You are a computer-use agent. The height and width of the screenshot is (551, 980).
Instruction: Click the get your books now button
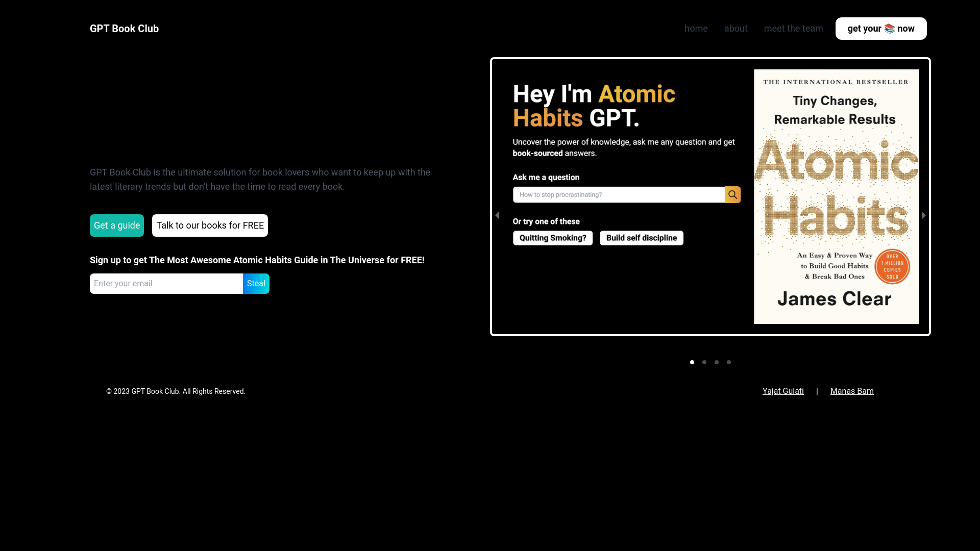pos(880,29)
